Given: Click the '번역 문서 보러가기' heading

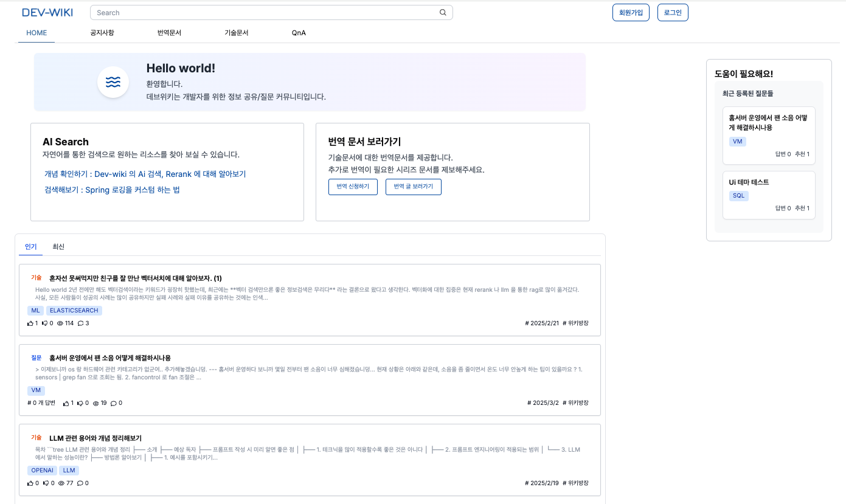Looking at the screenshot, I should [364, 142].
